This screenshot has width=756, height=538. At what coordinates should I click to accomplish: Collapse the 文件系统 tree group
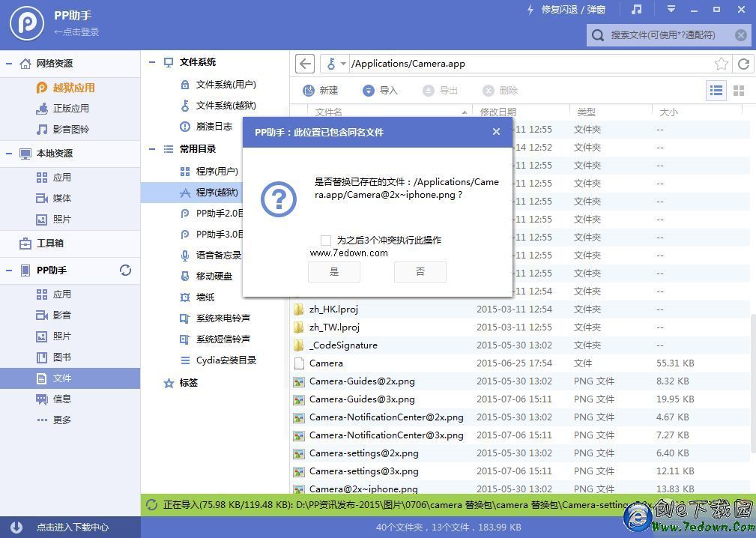(x=151, y=62)
